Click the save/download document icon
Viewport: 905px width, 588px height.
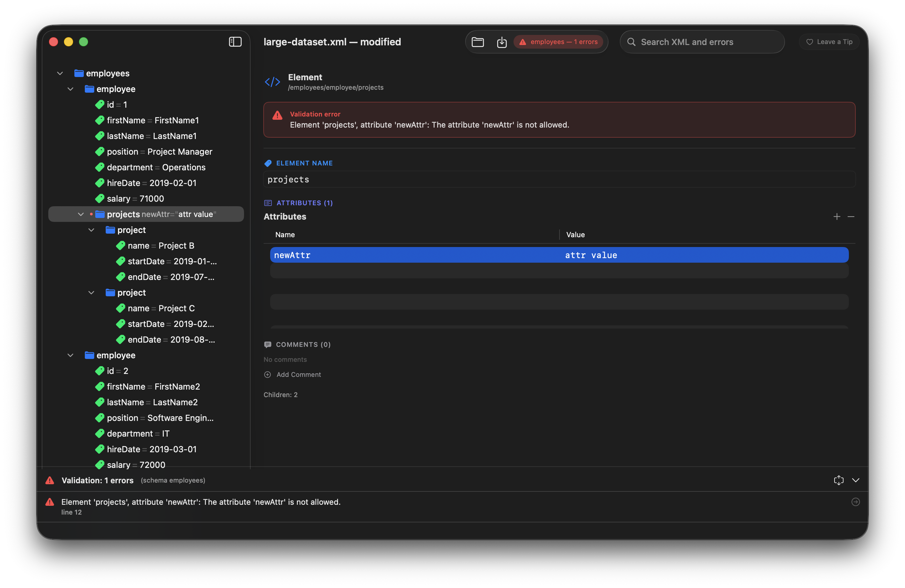pyautogui.click(x=501, y=42)
